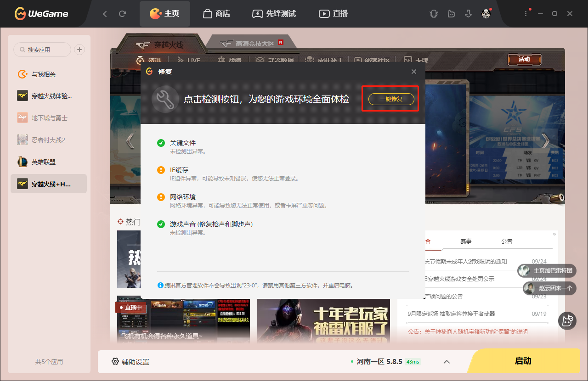Click the 网络环境 item text
Image resolution: width=588 pixels, height=381 pixels.
click(183, 197)
